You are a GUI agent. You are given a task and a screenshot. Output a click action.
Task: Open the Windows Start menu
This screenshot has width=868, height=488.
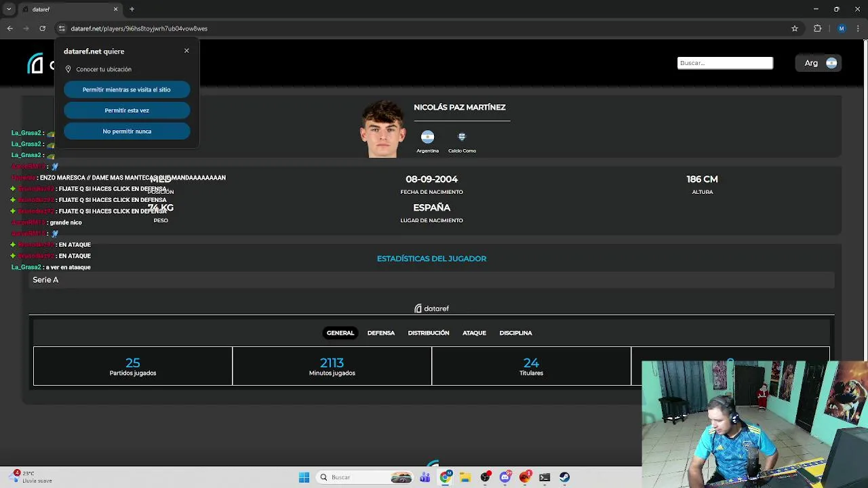304,477
